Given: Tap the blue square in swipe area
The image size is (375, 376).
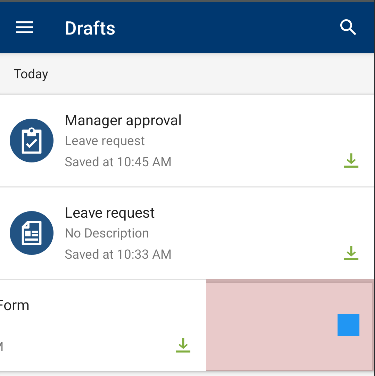Looking at the screenshot, I should [x=348, y=325].
